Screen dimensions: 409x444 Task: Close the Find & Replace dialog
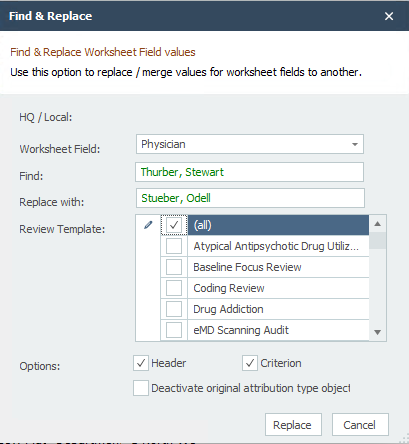[389, 16]
